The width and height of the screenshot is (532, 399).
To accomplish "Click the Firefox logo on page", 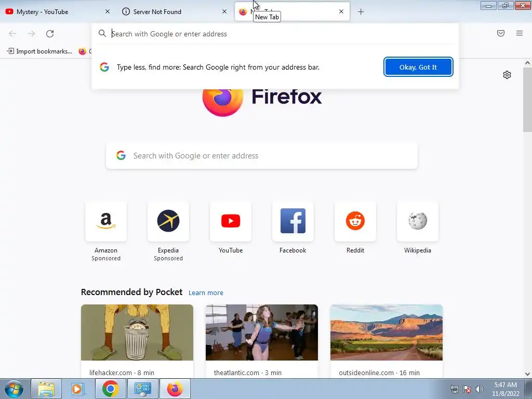I will (222, 102).
